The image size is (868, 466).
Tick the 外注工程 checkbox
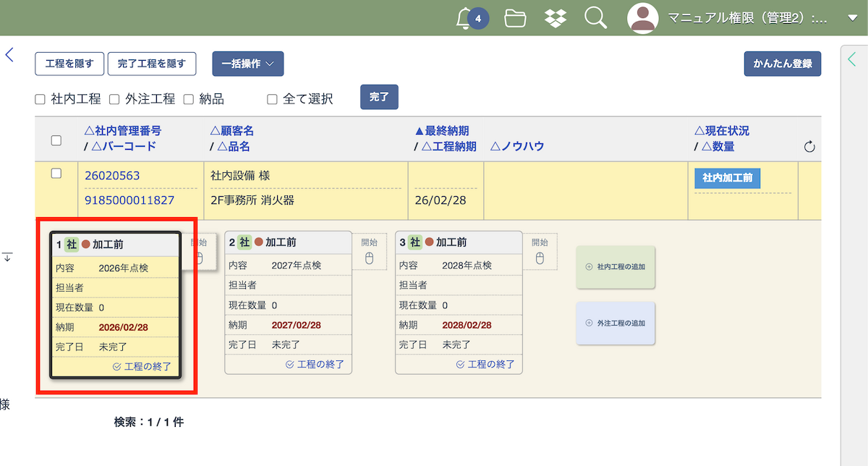click(114, 99)
